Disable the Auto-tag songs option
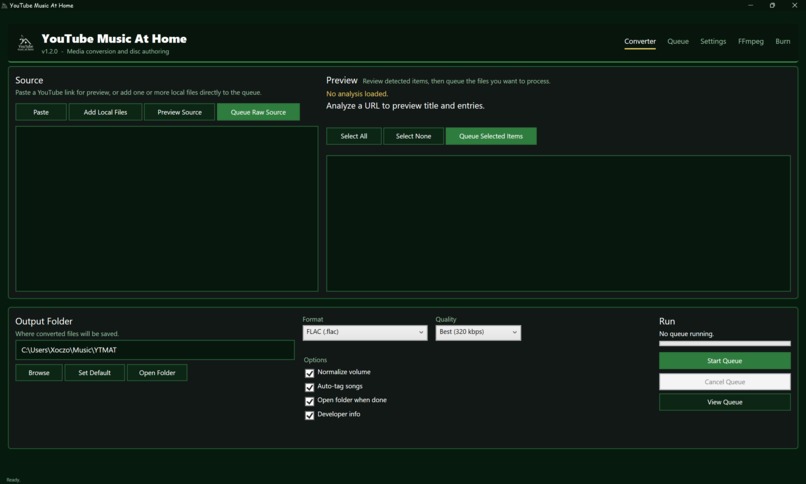 [x=309, y=387]
